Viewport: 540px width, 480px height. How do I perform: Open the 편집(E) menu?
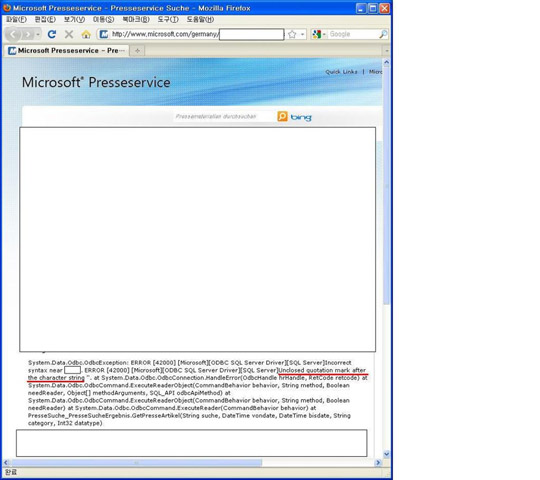45,19
